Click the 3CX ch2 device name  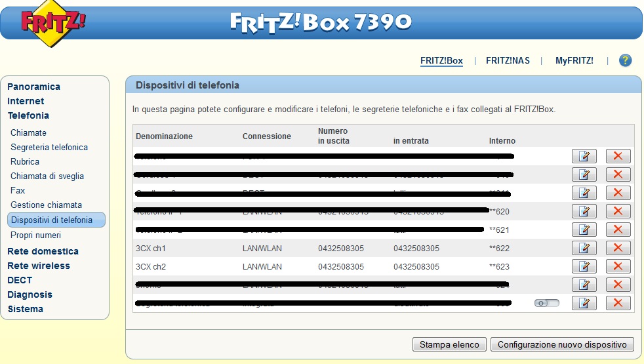click(x=151, y=267)
